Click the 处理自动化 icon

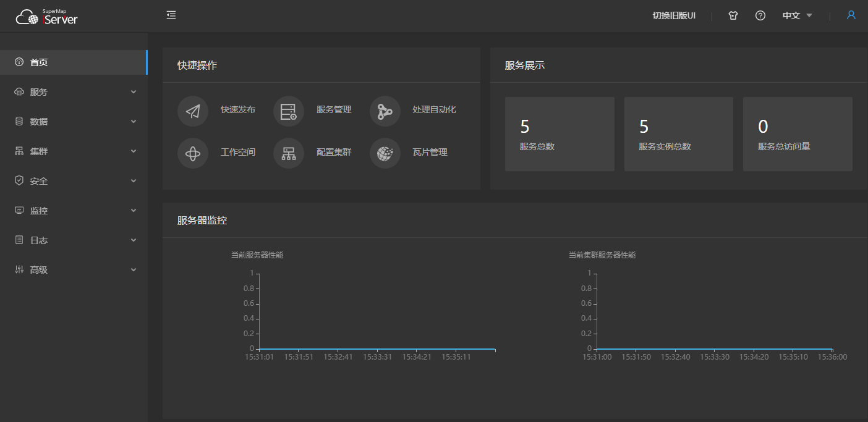click(385, 111)
